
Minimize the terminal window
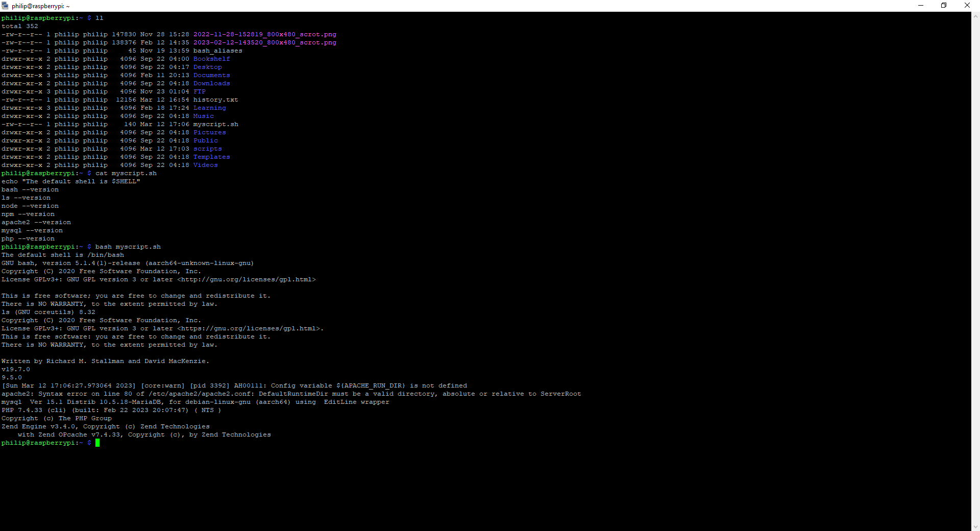tap(921, 6)
